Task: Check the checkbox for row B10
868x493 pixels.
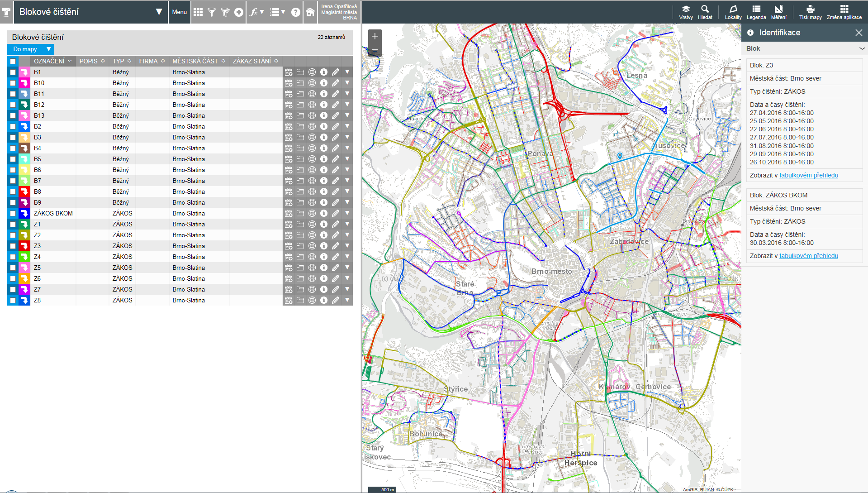Action: point(13,83)
